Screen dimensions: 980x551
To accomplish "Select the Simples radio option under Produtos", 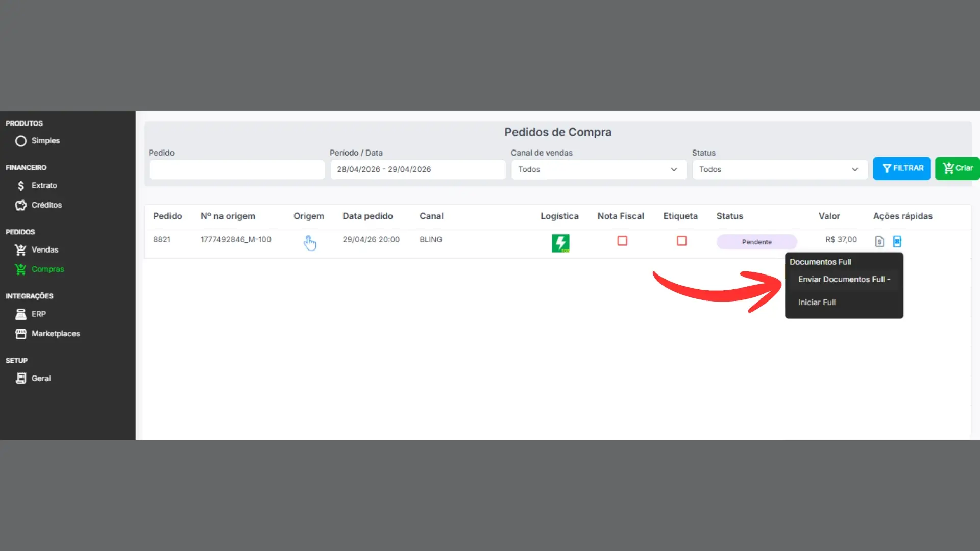I will pos(21,141).
